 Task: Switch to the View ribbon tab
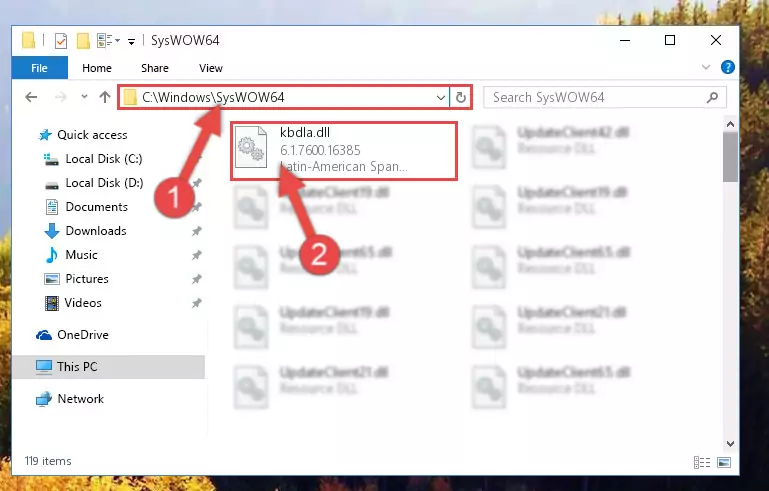[x=211, y=68]
